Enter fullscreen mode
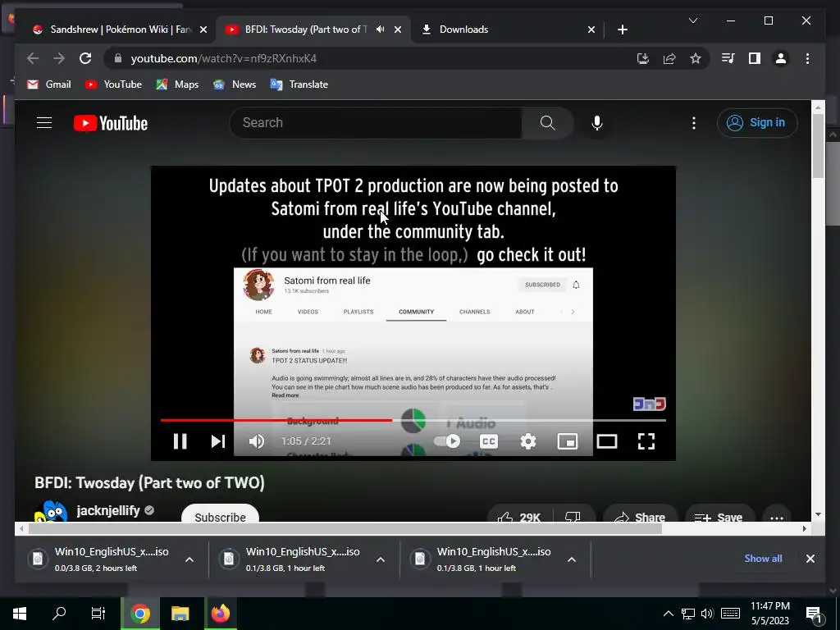 pos(646,441)
